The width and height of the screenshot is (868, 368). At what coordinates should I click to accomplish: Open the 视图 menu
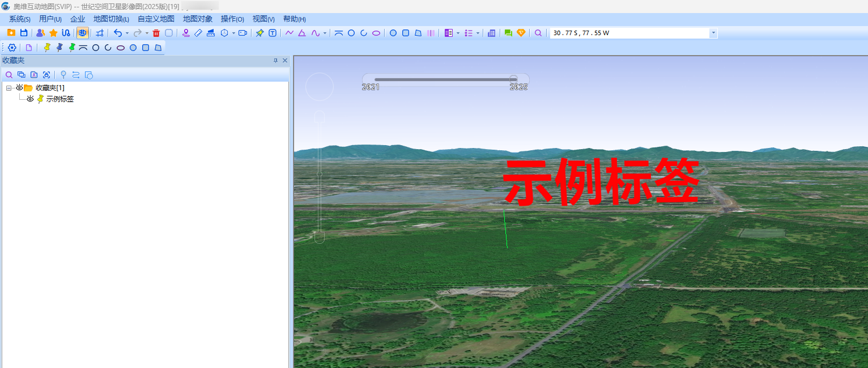pos(263,19)
